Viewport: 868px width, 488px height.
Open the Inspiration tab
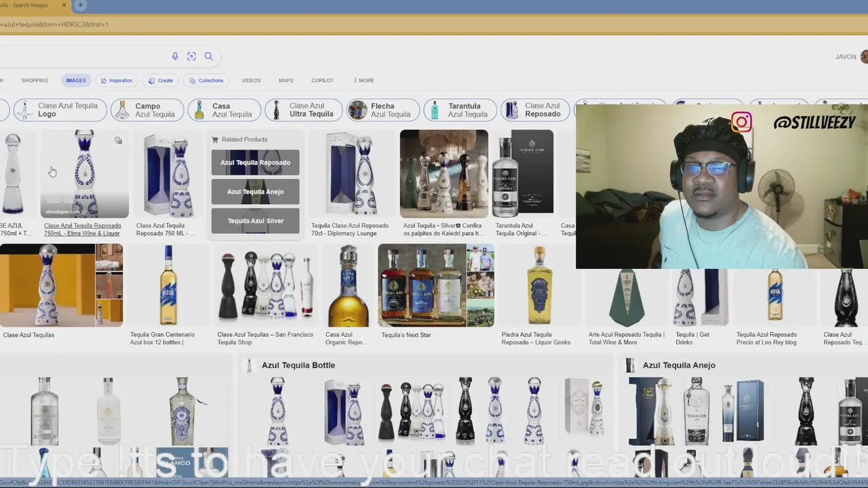[117, 80]
